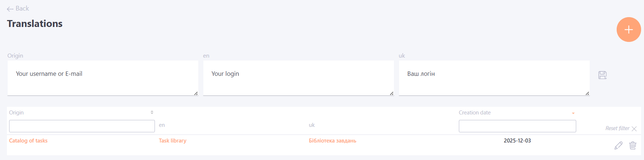Open the "Task library" en translation

[x=172, y=141]
